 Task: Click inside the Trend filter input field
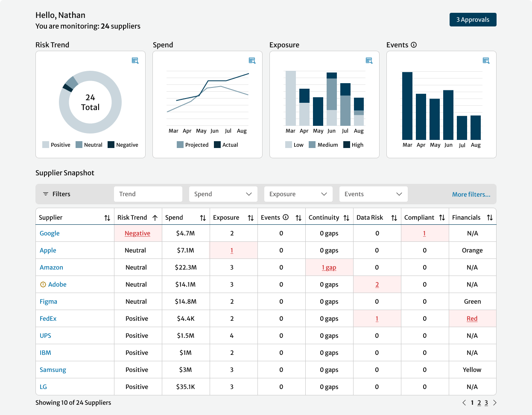(148, 194)
